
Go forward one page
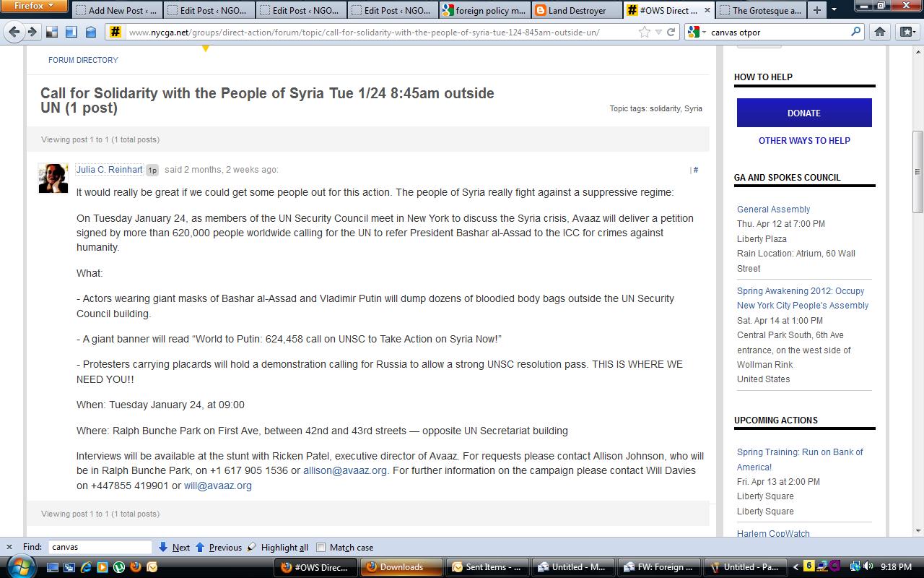pyautogui.click(x=32, y=32)
